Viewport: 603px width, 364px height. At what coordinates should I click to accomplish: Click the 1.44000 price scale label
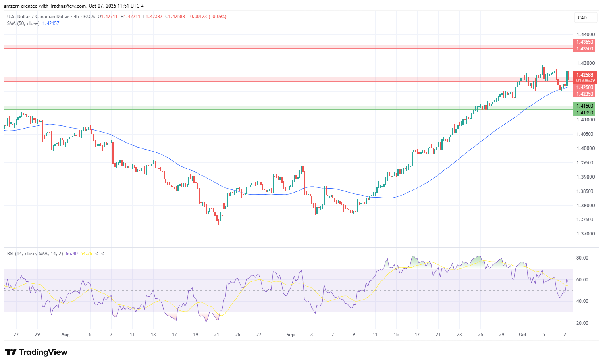click(586, 35)
